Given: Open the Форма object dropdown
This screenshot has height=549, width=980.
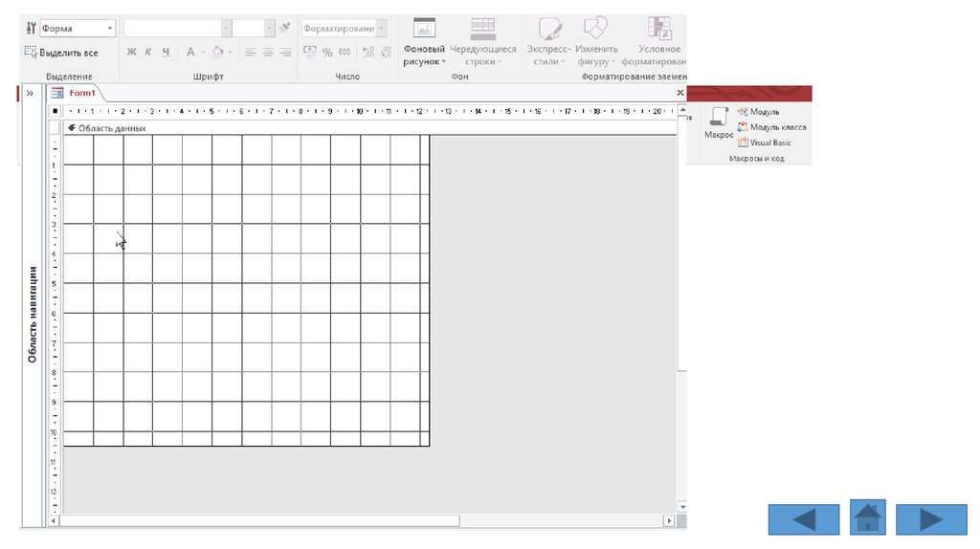Looking at the screenshot, I should [110, 29].
